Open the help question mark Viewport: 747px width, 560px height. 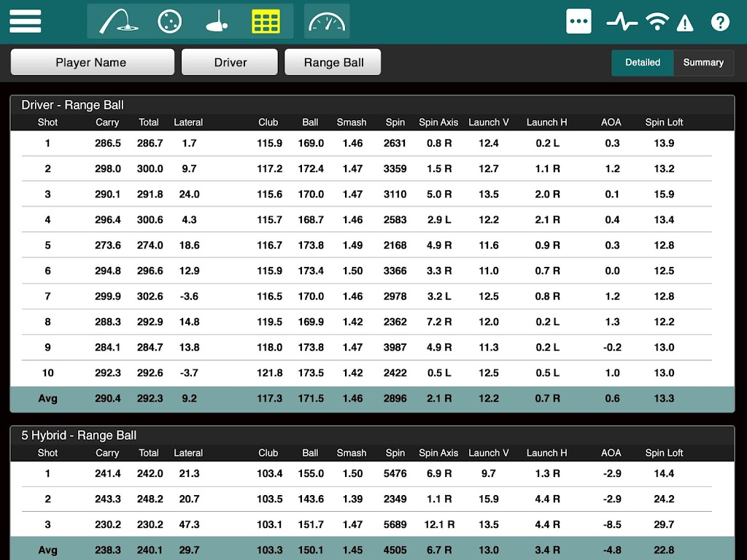tap(720, 22)
